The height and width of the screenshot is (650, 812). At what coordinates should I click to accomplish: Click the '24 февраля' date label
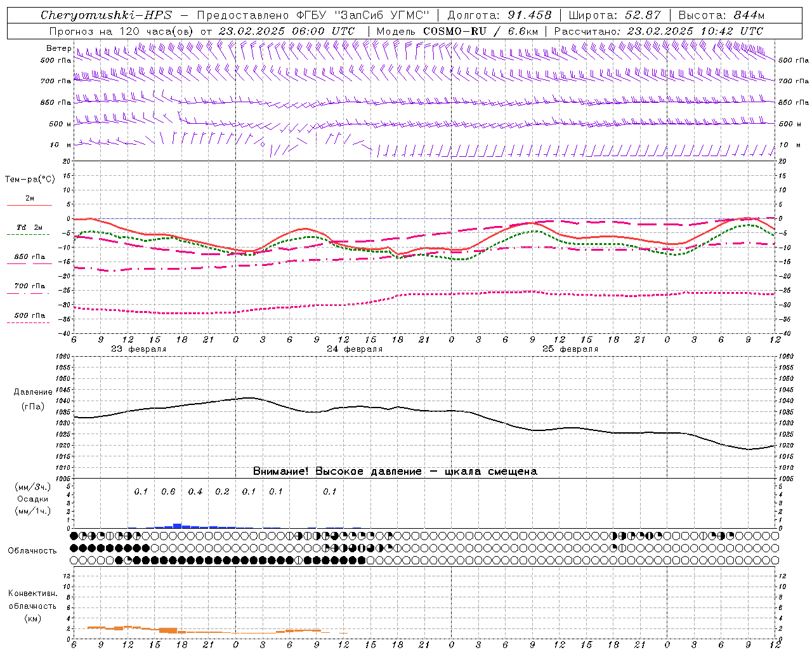pyautogui.click(x=354, y=349)
